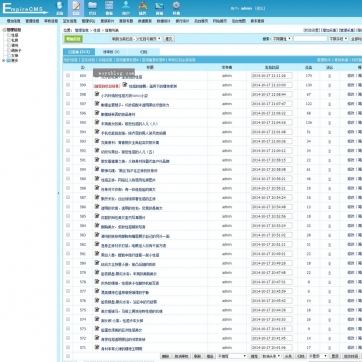362x362 pixels.
Task: Tick the checkbox for row ID 585
Action: (68, 216)
